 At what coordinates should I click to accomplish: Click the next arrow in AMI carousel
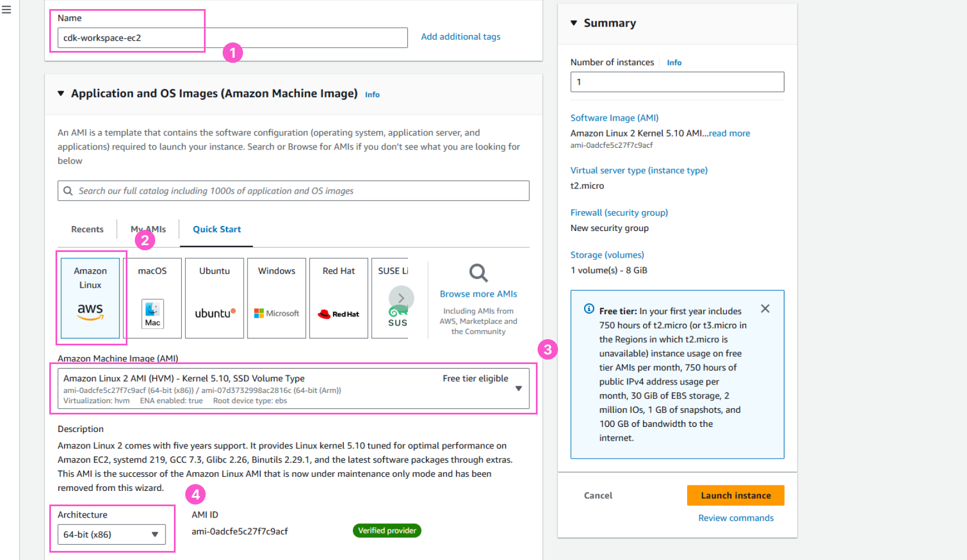[401, 298]
